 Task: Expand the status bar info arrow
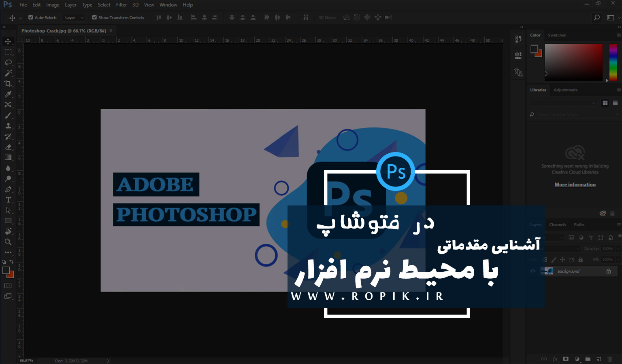(108, 361)
